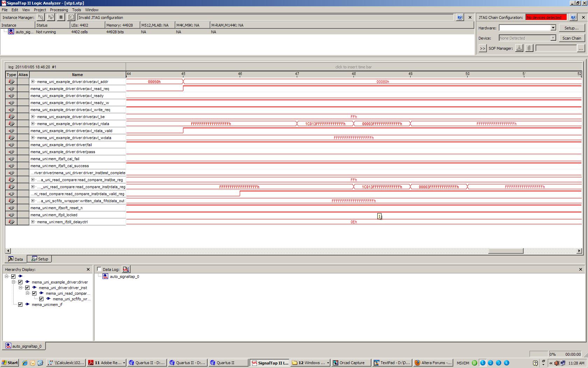The height and width of the screenshot is (368, 588).
Task: Click the SOF Manager attach file paperclip icon
Action: [x=529, y=48]
